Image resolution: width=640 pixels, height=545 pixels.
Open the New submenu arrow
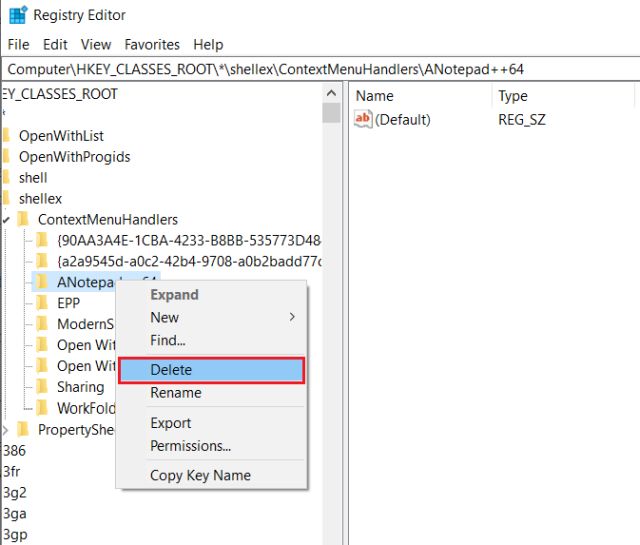pos(292,317)
